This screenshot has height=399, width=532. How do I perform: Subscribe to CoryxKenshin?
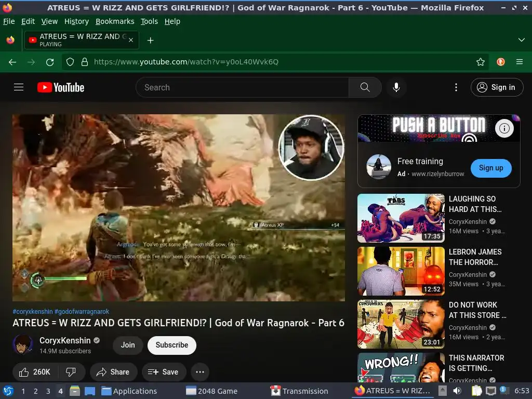(x=171, y=345)
